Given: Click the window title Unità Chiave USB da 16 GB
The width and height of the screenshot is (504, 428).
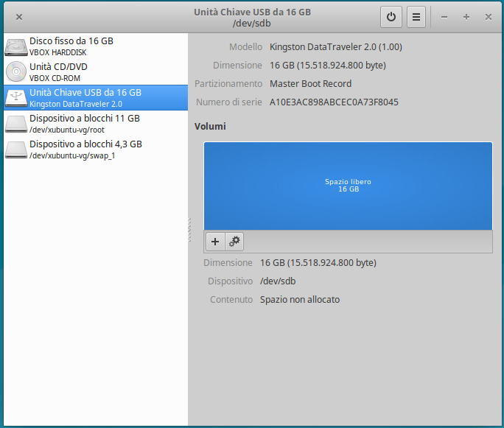Looking at the screenshot, I should click(252, 12).
